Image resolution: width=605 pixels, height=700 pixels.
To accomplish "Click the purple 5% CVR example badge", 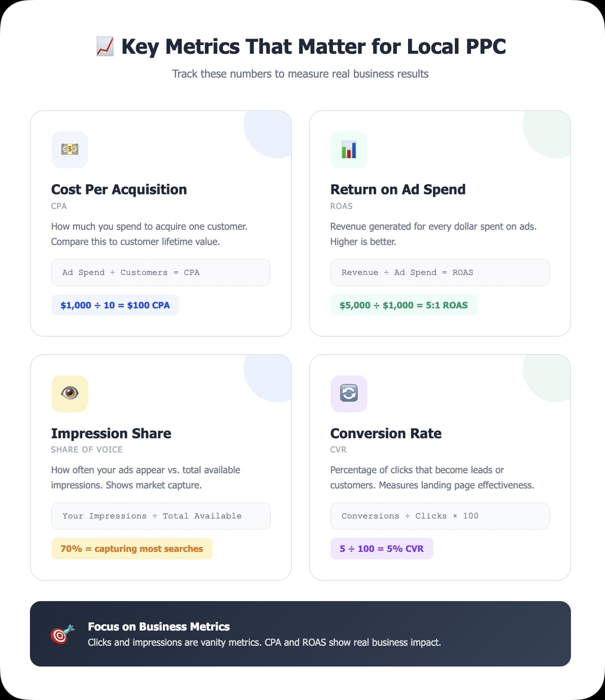I will 381,548.
